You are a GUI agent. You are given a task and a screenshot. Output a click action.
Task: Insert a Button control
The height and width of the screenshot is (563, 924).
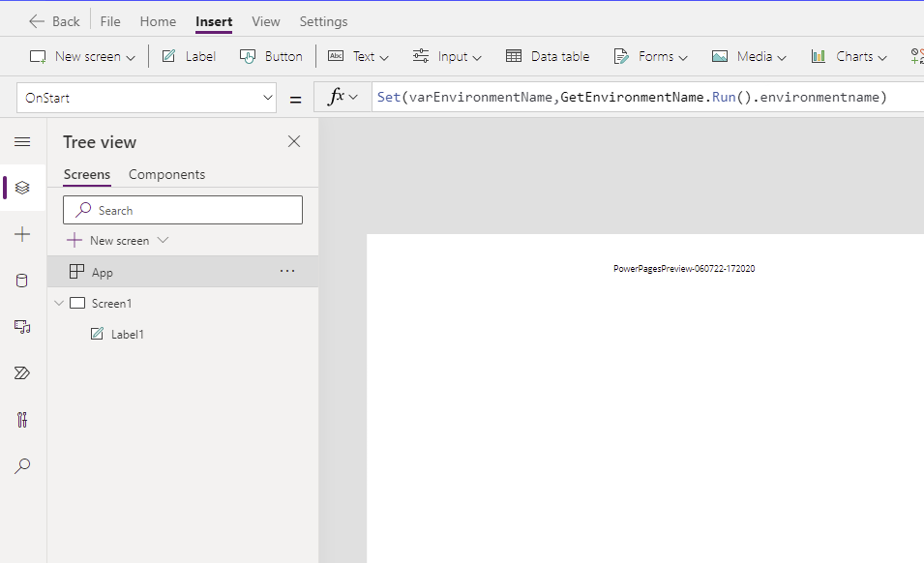pos(271,56)
